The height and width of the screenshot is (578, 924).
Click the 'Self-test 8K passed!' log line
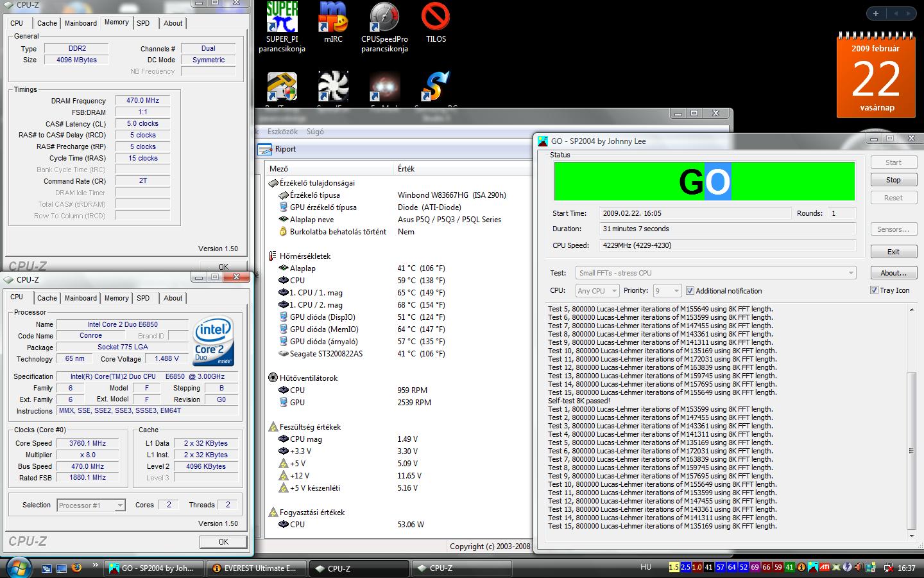pyautogui.click(x=579, y=401)
